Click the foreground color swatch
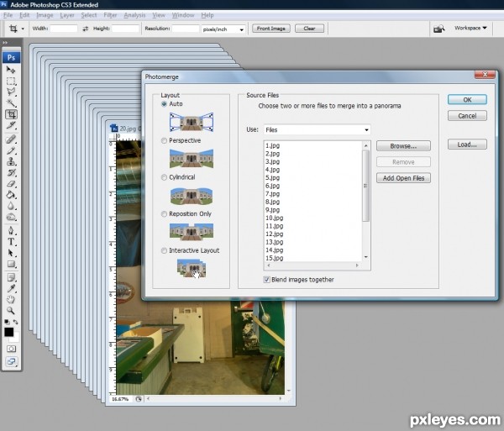Screen dimensions: 504x431 click(8, 332)
